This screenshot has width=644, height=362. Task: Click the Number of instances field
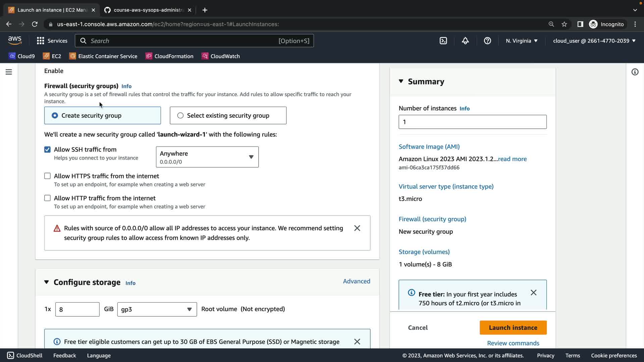click(472, 122)
